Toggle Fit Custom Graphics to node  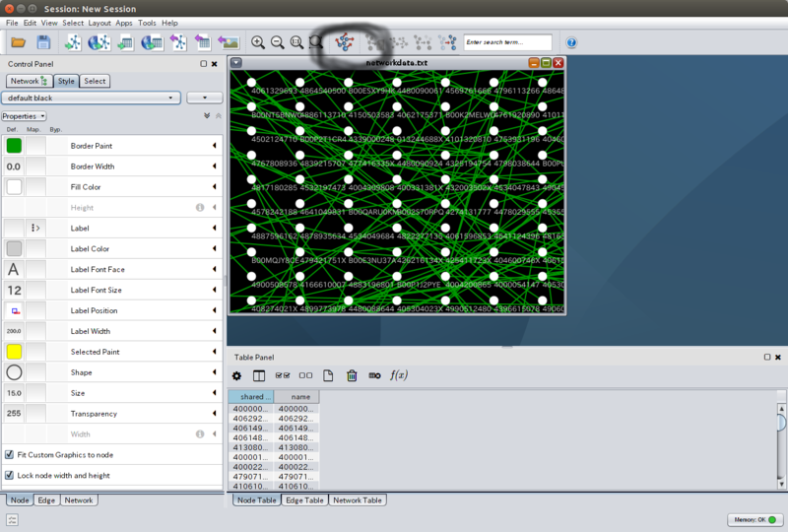[9, 454]
